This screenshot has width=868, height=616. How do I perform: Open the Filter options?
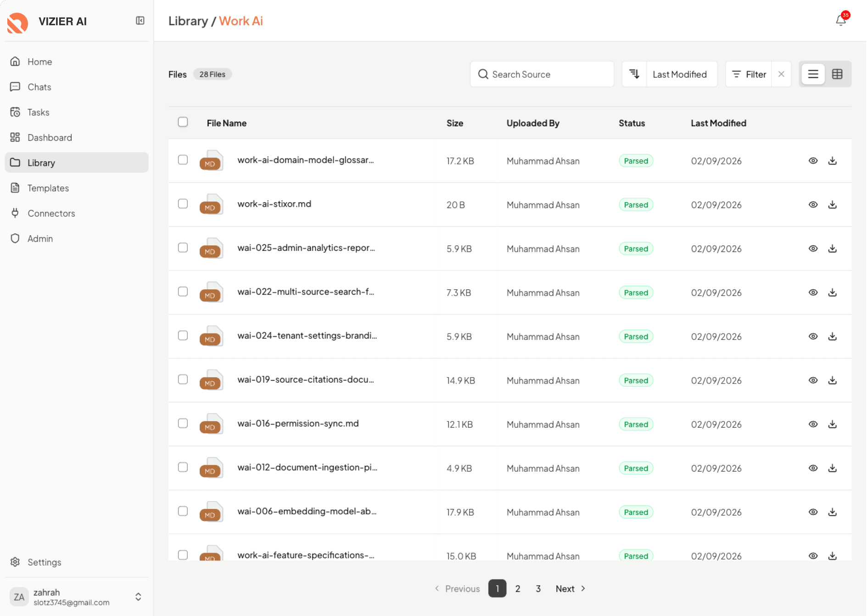(749, 74)
